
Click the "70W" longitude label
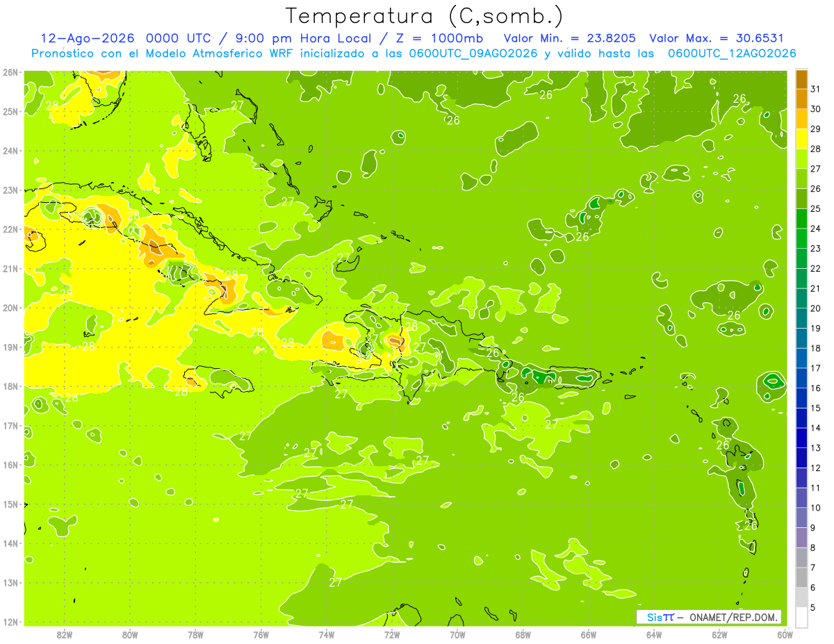tap(457, 634)
